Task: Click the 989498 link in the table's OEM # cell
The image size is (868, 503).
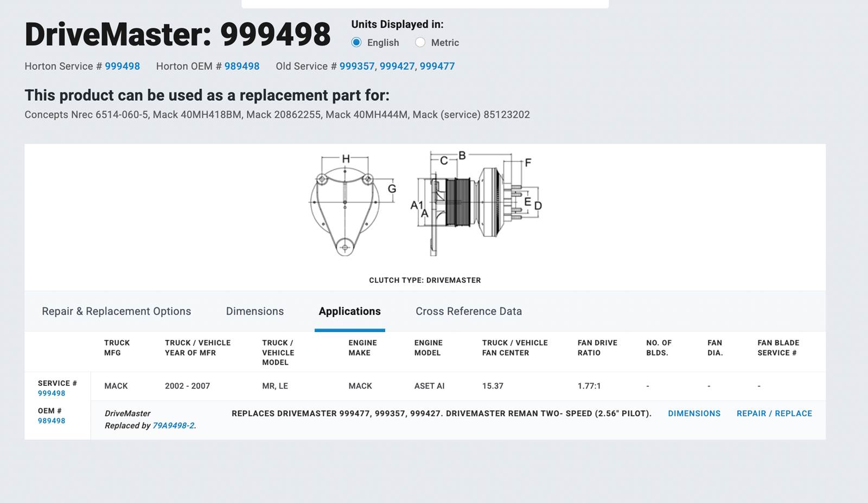Action: coord(52,421)
